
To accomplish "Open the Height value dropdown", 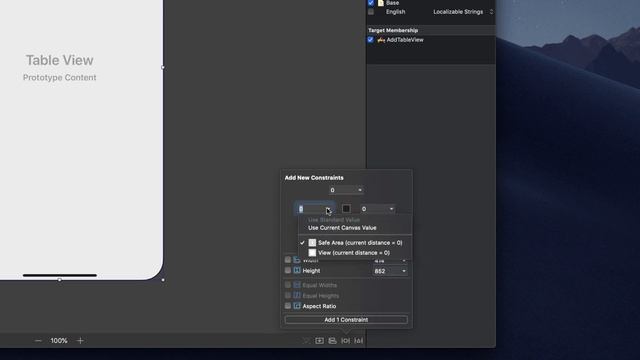I will (x=403, y=271).
